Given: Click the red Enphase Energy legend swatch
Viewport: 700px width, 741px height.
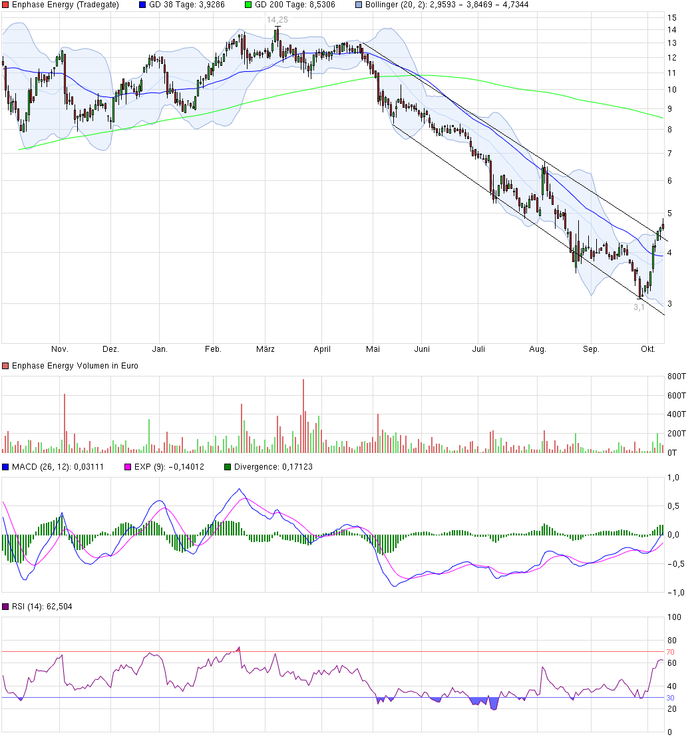Looking at the screenshot, I should (x=6, y=5).
